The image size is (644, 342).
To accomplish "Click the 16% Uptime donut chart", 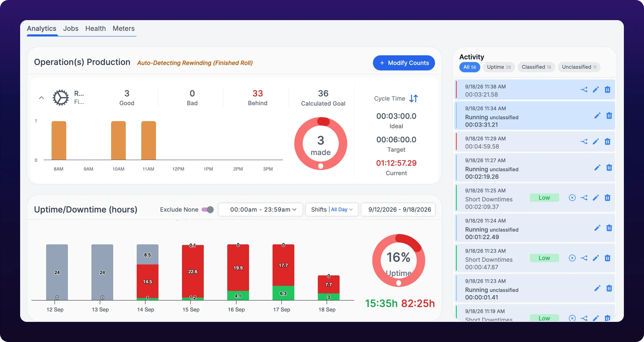I will pos(399,260).
